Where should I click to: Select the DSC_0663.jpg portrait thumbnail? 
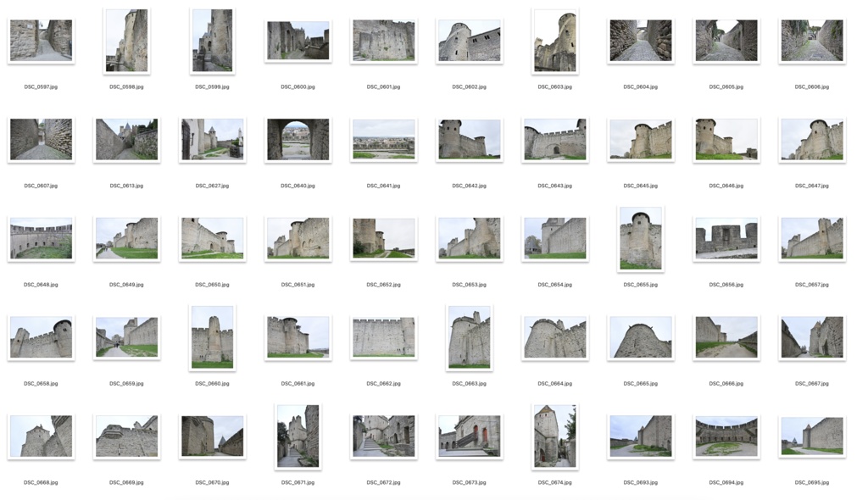point(470,337)
